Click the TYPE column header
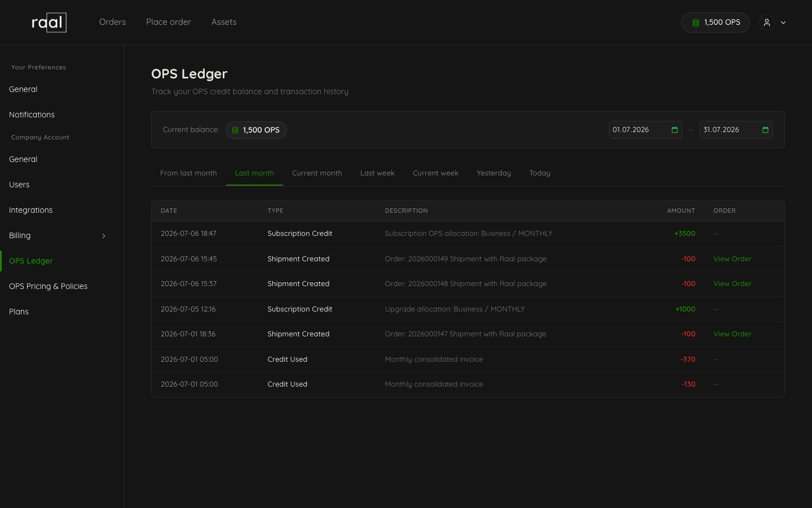 click(275, 211)
